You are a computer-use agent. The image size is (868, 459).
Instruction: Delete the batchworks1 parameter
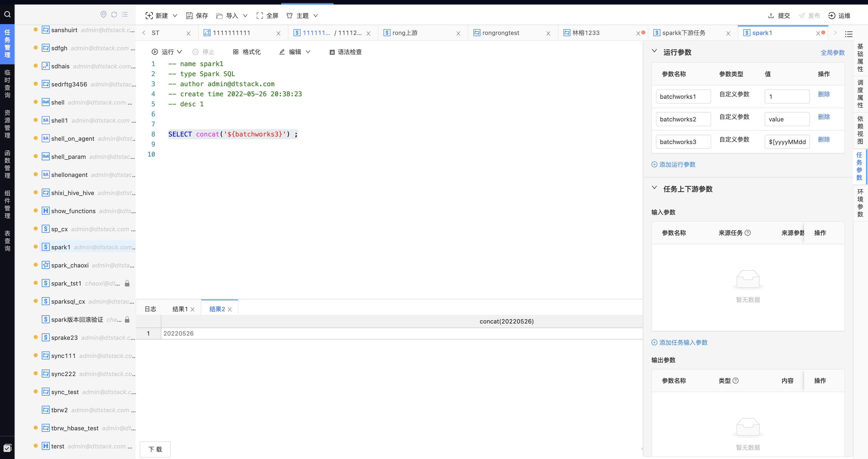coord(824,94)
